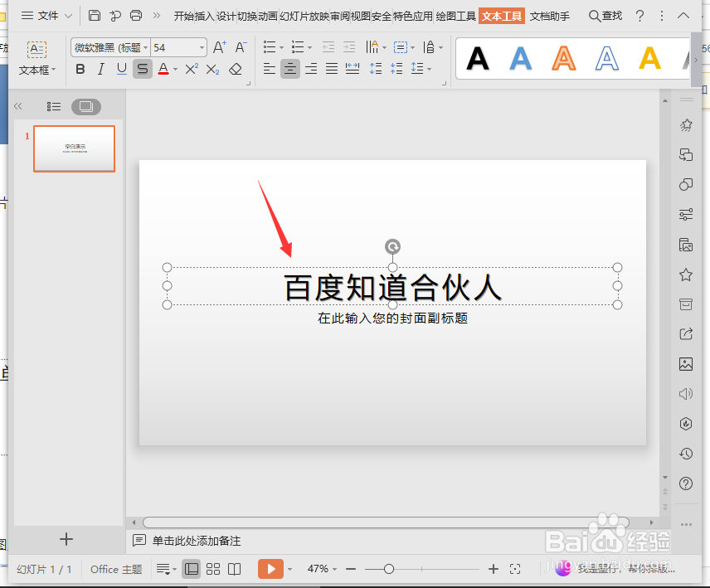Clear formatting with eraser icon

(x=236, y=69)
